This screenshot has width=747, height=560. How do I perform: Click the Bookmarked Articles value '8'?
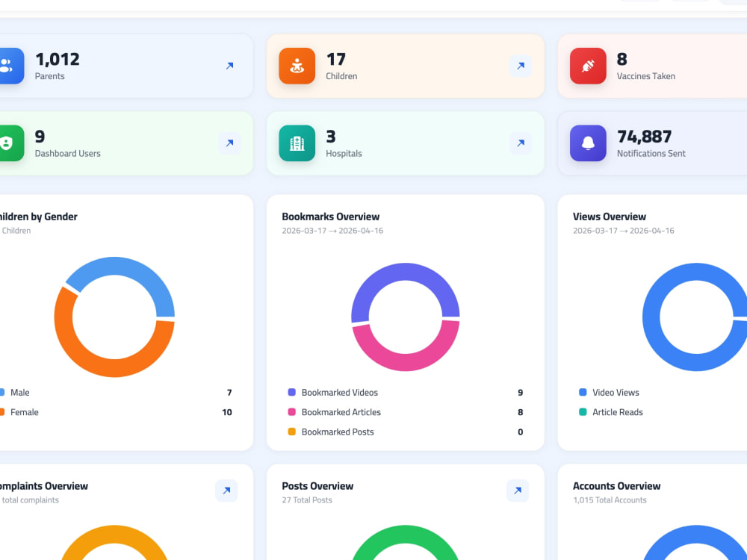[520, 412]
